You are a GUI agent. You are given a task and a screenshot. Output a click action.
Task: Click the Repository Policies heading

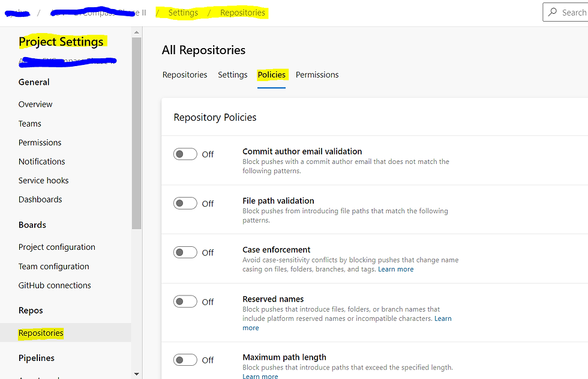click(215, 118)
